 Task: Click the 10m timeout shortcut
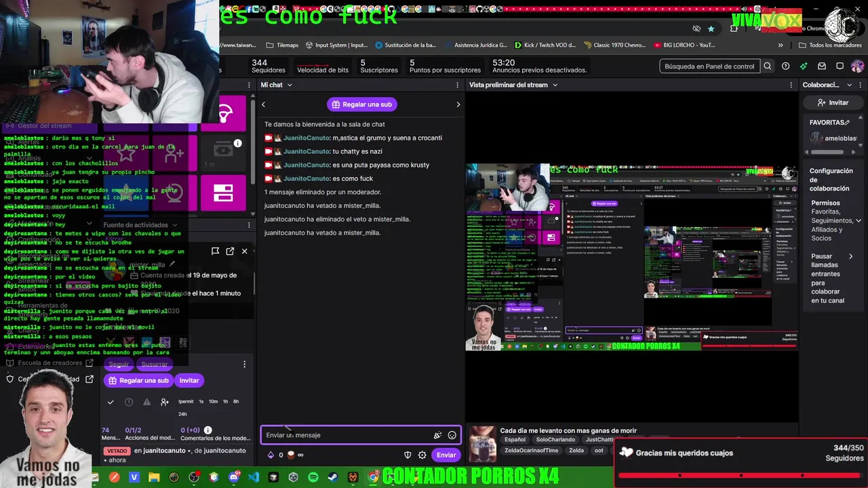213,401
